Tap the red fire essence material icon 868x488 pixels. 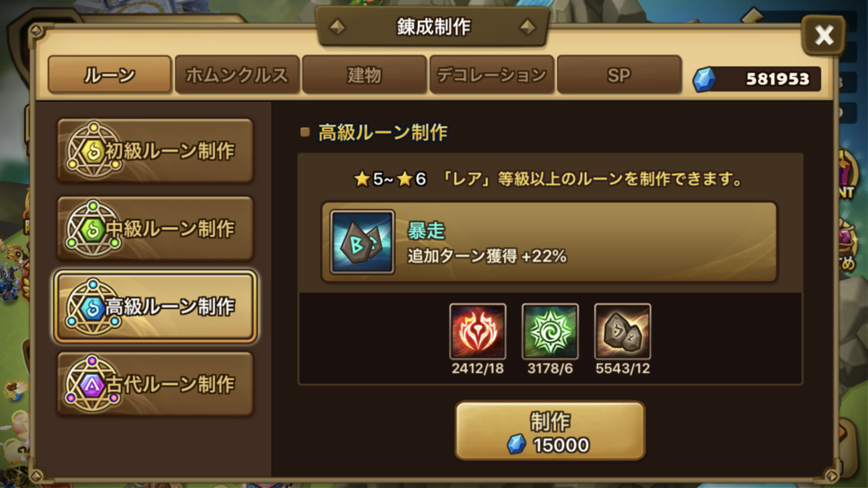[x=477, y=331]
